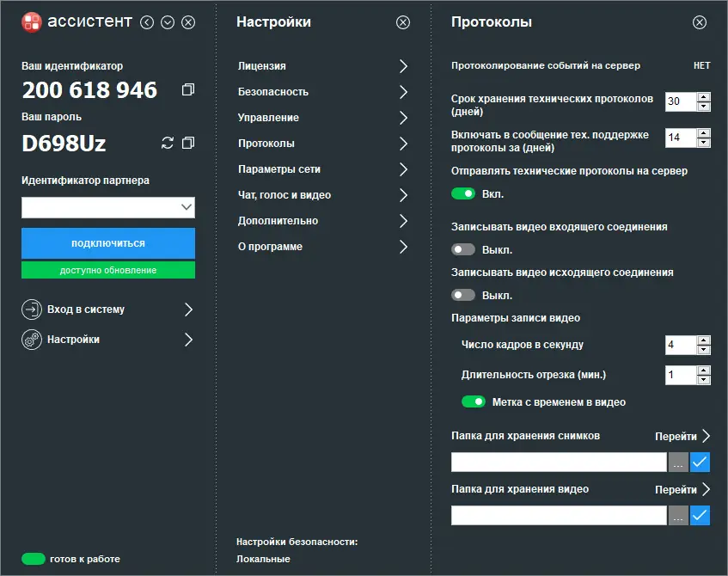Open the partner identifier dropdown
The width and height of the screenshot is (728, 576).
click(187, 207)
